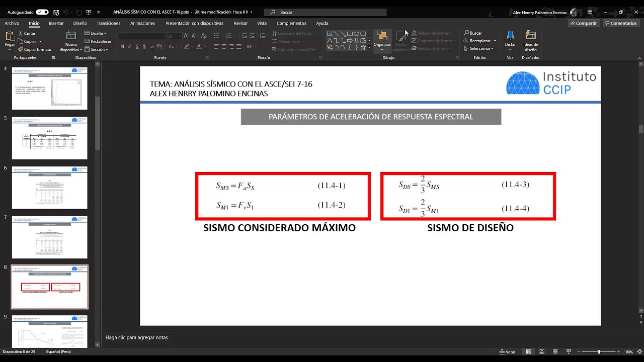Toggle strikethrough abc formatting
This screenshot has height=362, width=644.
pos(152,46)
